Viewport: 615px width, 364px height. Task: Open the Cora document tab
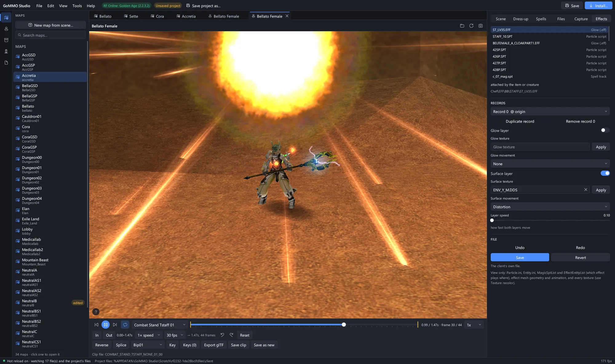[x=157, y=16]
